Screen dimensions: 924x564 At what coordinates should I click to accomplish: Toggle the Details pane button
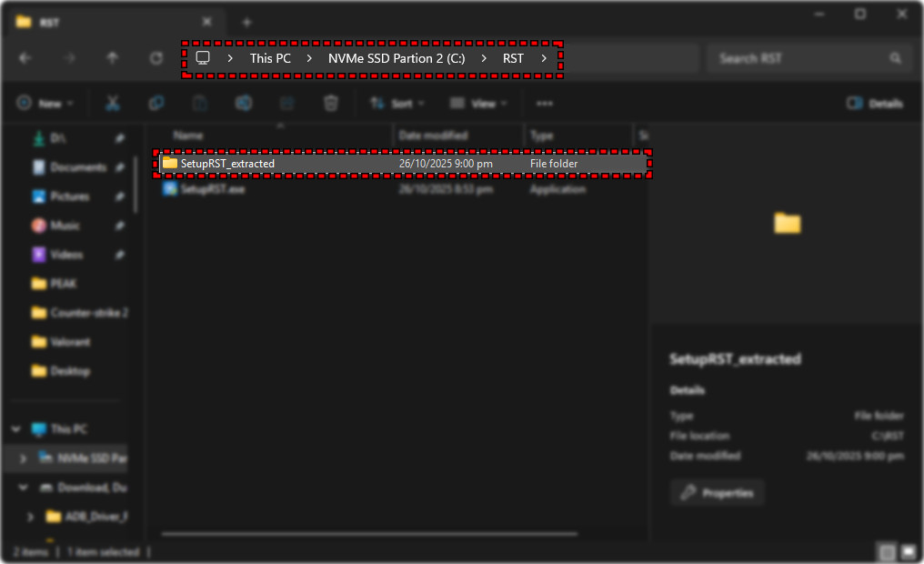pos(874,103)
